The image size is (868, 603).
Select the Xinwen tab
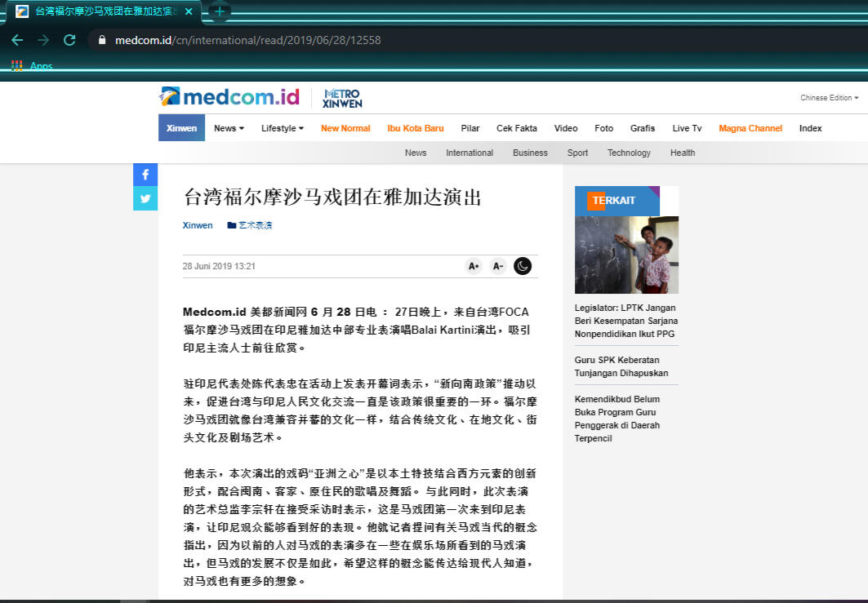coord(181,128)
